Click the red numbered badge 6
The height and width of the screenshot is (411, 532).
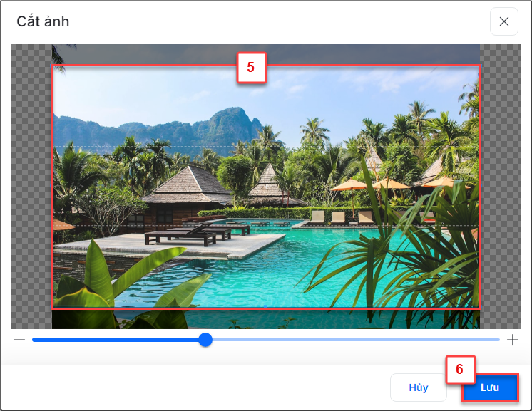click(x=460, y=369)
